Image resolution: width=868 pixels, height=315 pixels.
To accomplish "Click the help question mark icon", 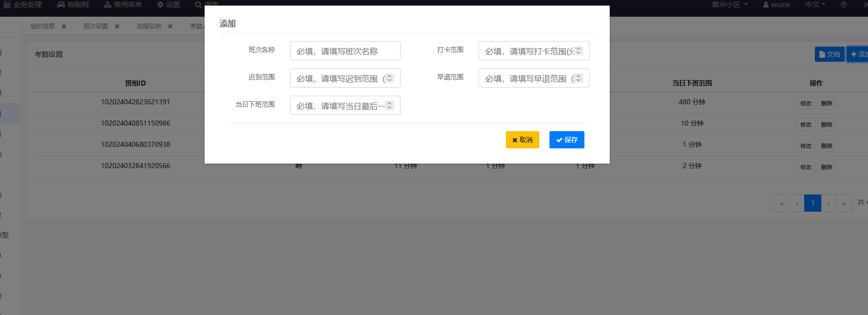I will click(x=843, y=5).
